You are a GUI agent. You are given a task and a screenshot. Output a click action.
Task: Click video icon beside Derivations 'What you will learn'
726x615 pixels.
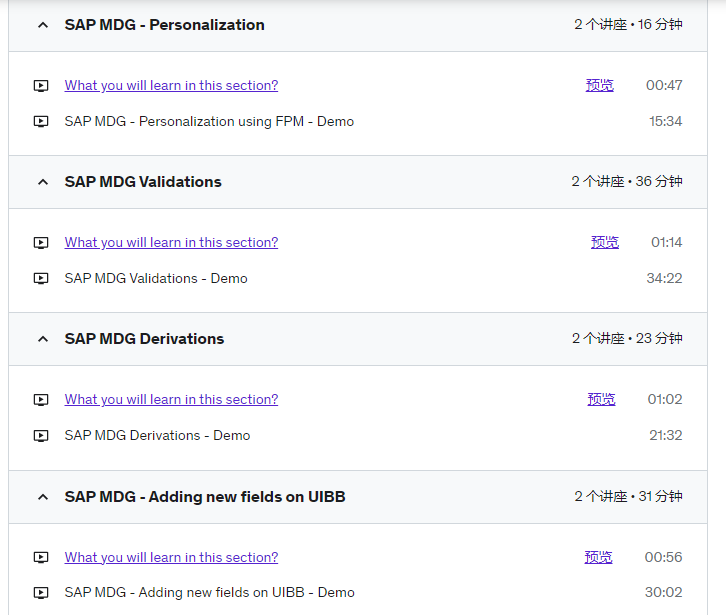point(41,400)
